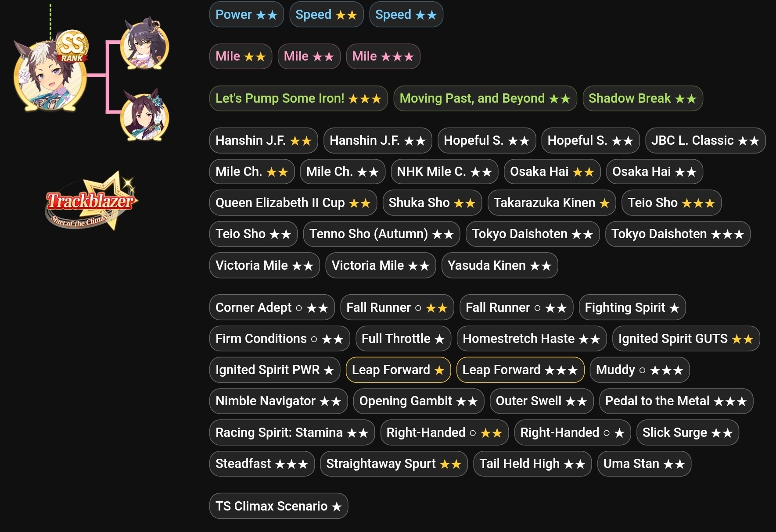
Task: Click the Shadow Break chip
Action: [x=643, y=98]
